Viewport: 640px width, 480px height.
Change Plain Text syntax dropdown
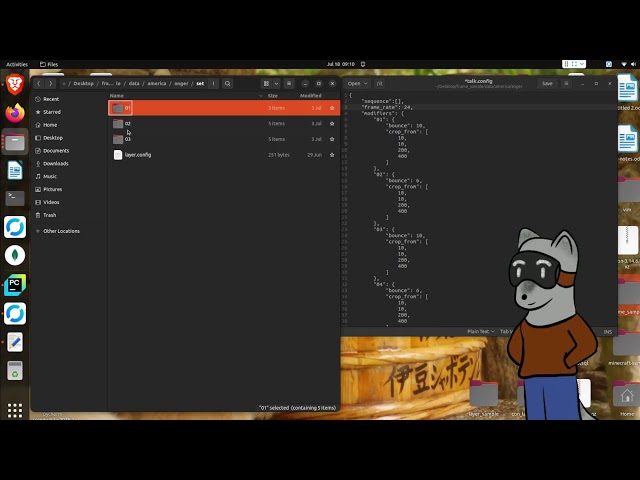click(x=481, y=331)
